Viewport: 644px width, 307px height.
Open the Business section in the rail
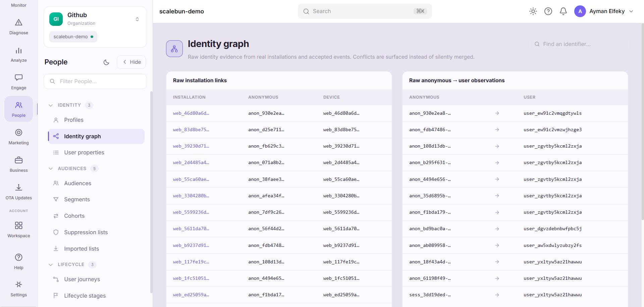19,164
